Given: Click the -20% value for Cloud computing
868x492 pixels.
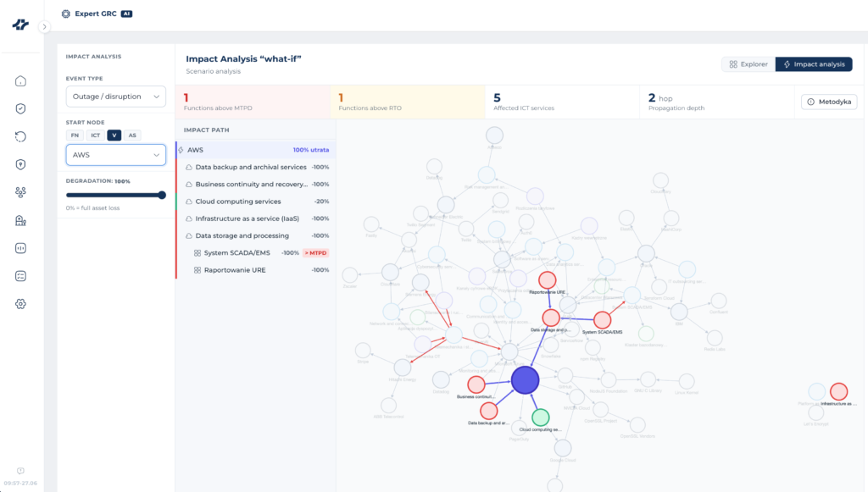Looking at the screenshot, I should [321, 202].
